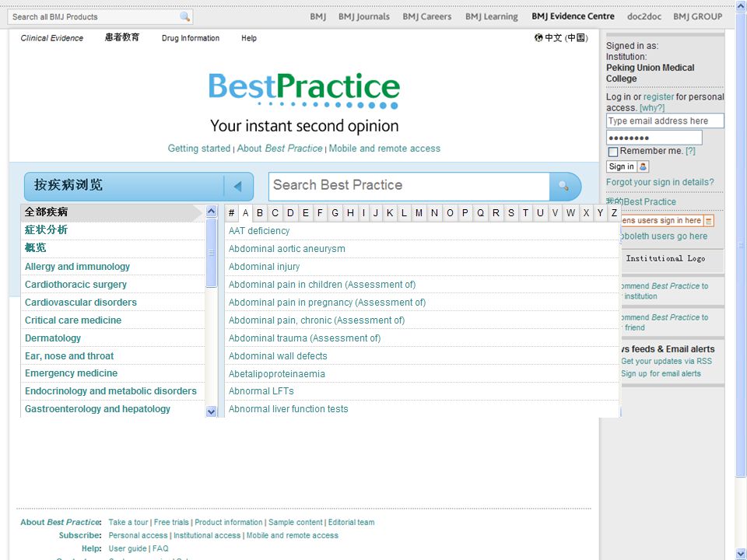
Task: Click the 中文 (中国) language selector
Action: (566, 37)
